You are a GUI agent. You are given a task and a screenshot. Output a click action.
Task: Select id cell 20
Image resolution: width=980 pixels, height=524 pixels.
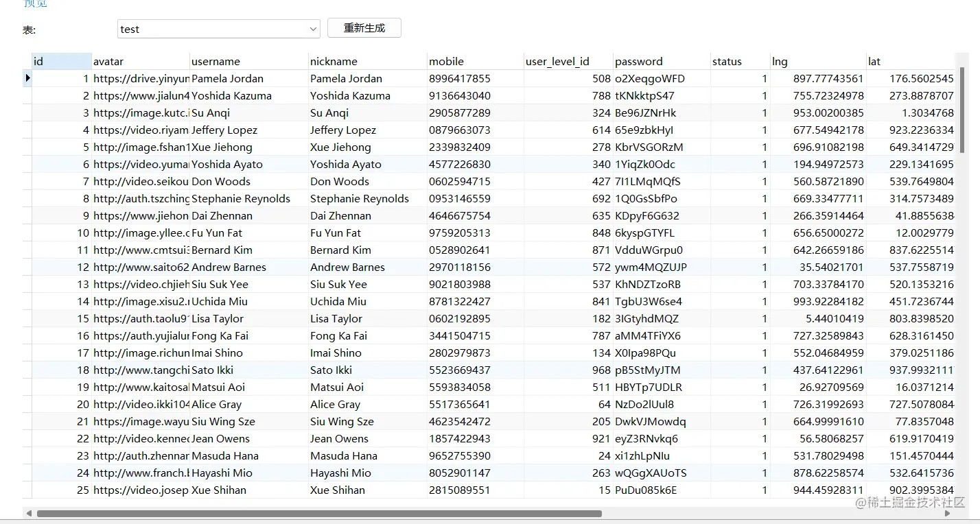pos(62,404)
